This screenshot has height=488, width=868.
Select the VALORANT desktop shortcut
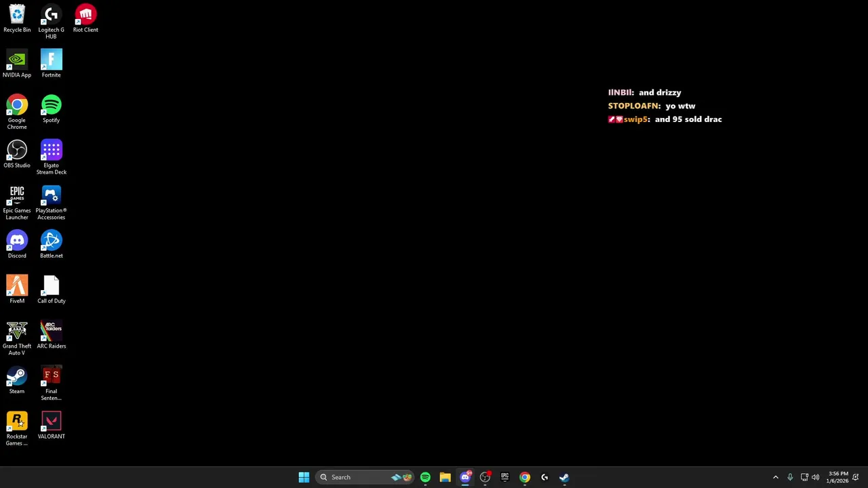pos(51,425)
